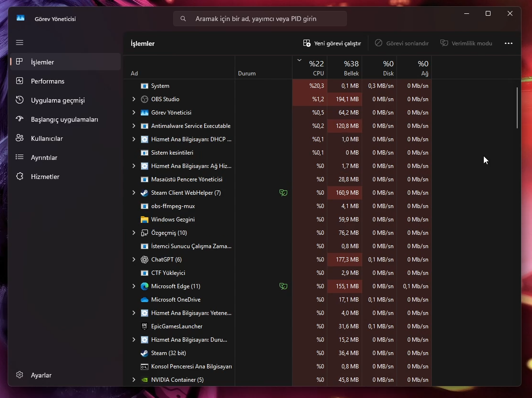Click the Task Manager app icon in title bar
Image resolution: width=532 pixels, height=398 pixels.
(x=21, y=18)
